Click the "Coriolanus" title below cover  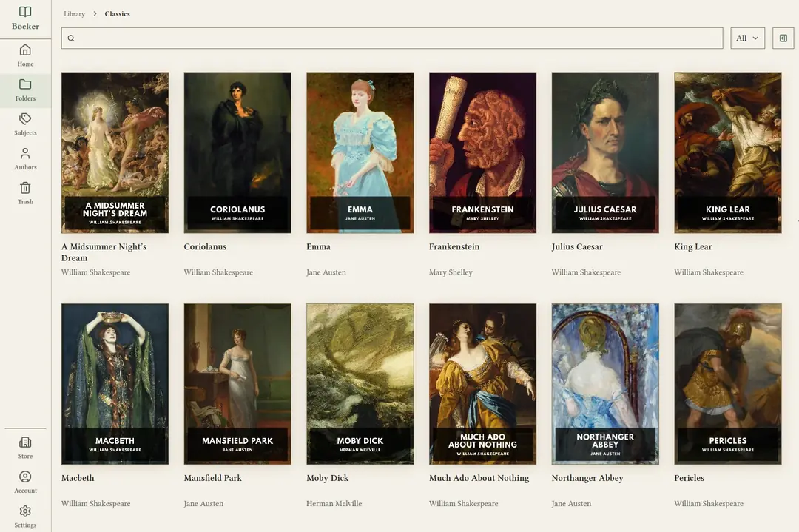click(205, 246)
